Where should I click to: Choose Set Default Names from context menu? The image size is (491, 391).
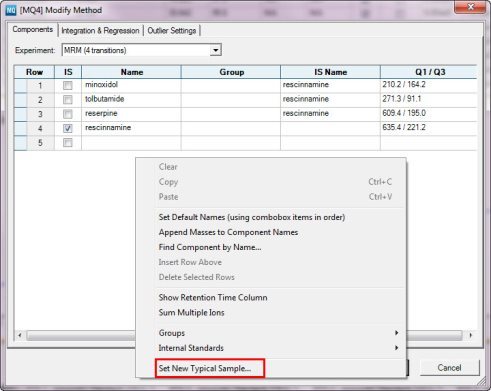click(x=271, y=217)
